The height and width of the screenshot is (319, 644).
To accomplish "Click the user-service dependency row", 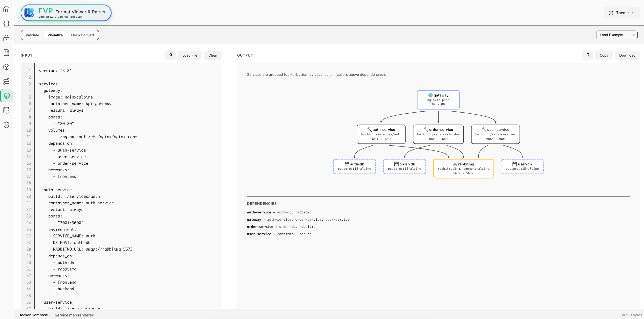I will [x=279, y=234].
